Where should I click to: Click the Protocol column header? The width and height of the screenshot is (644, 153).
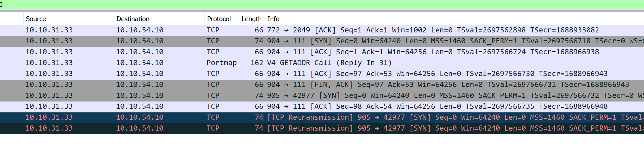pos(219,19)
